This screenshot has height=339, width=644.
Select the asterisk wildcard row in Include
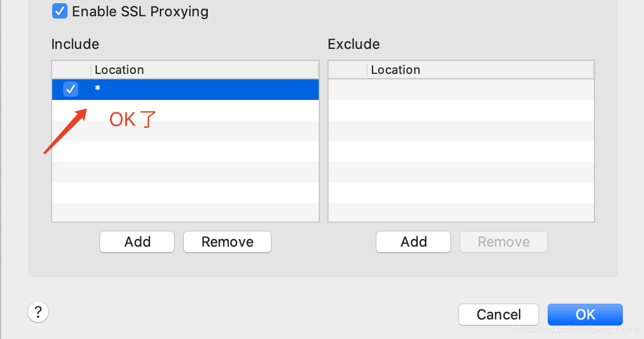(x=185, y=90)
